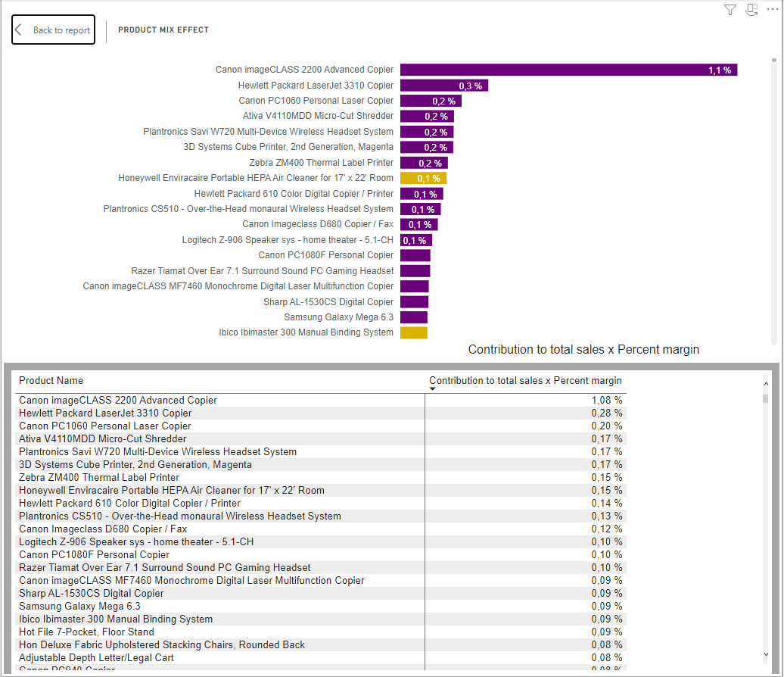Open the filter funnel icon
Screen dimensions: 784x677
coord(730,10)
